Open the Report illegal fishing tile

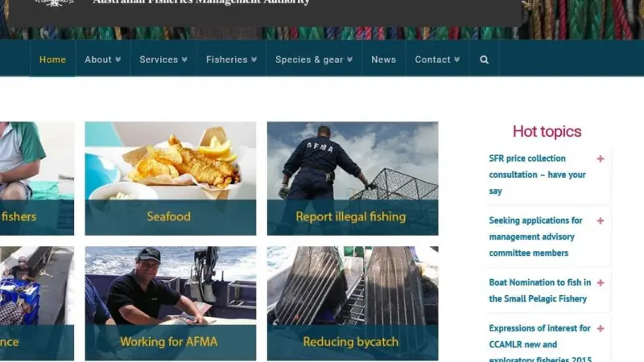pyautogui.click(x=353, y=179)
